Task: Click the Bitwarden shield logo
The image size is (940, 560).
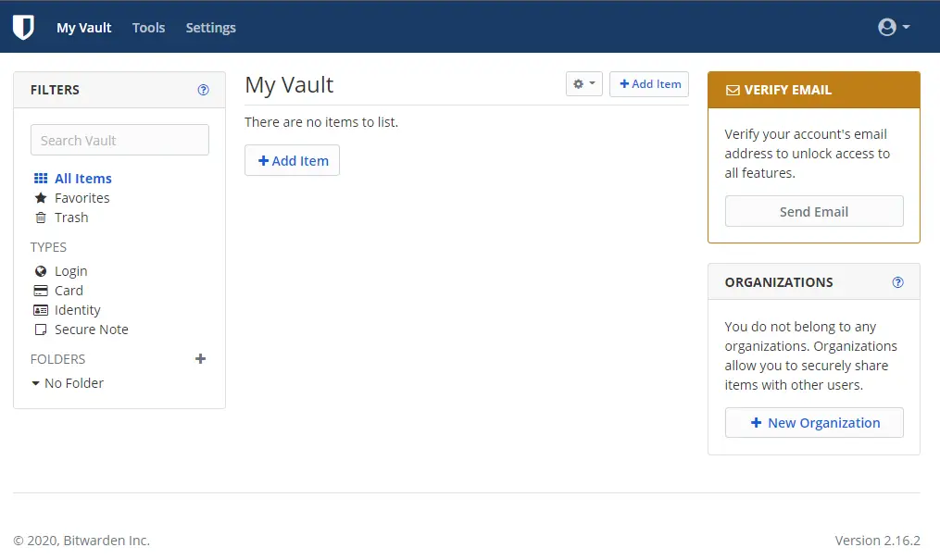Action: (22, 27)
